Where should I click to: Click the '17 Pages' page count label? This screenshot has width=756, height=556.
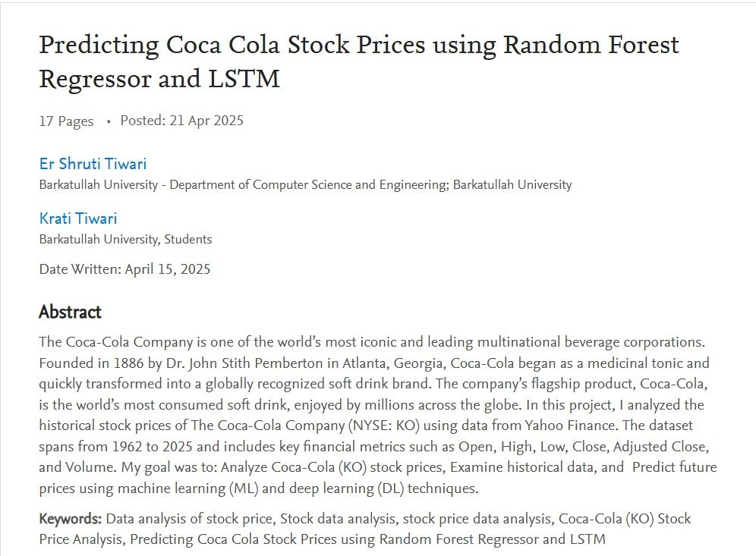tap(66, 121)
